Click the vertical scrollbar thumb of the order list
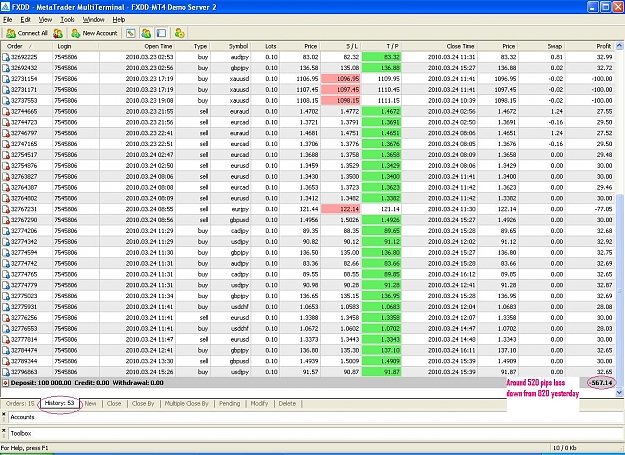Image resolution: width=625 pixels, height=455 pixels. 619,291
